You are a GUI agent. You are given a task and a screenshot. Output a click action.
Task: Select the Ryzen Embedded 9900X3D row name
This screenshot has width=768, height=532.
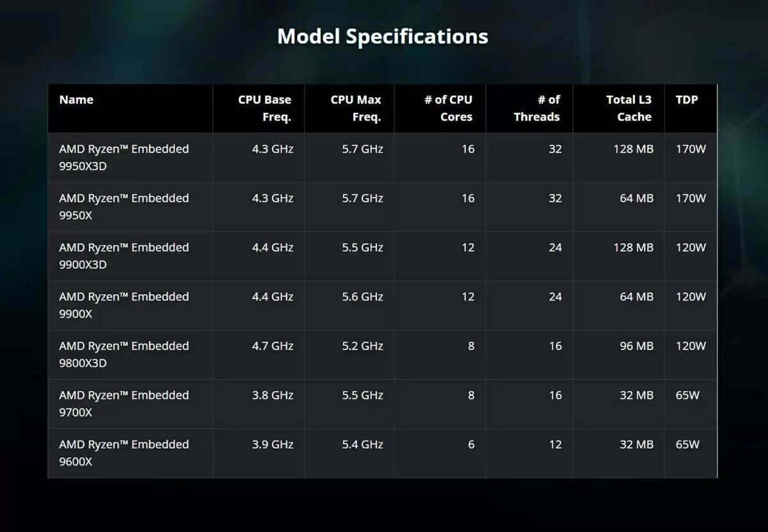[124, 256]
